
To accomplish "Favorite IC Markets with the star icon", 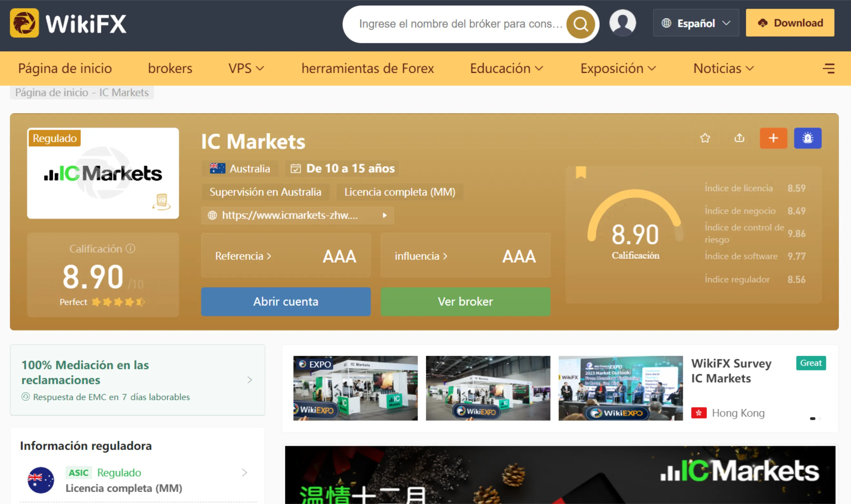I will 705,138.
